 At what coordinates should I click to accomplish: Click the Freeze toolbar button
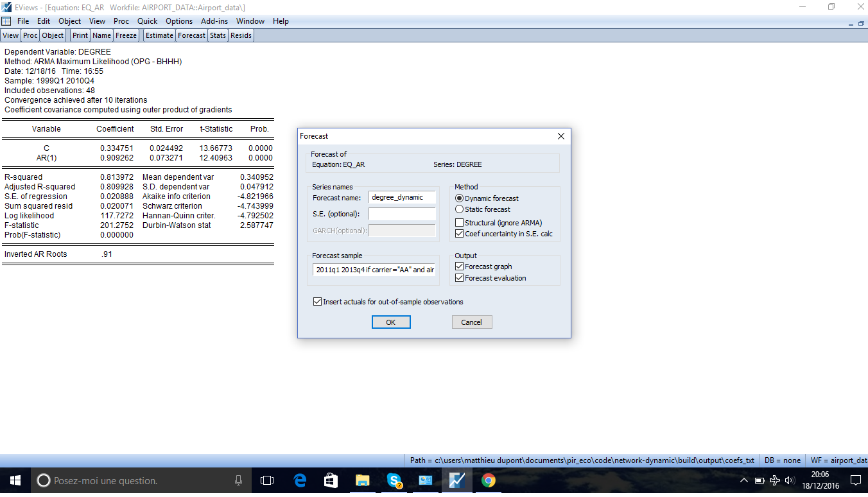point(126,35)
